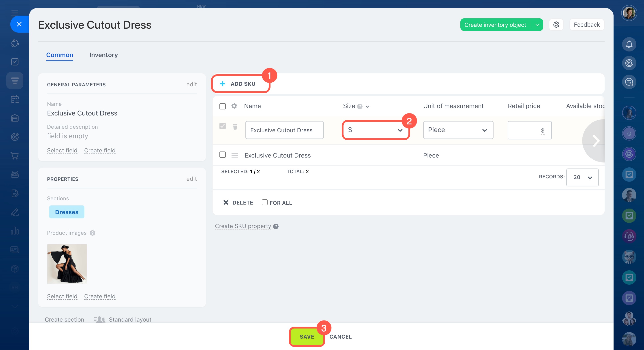Viewport: 644px width, 350px height.
Task: Click the drag handle of second SKU row
Action: 234,155
